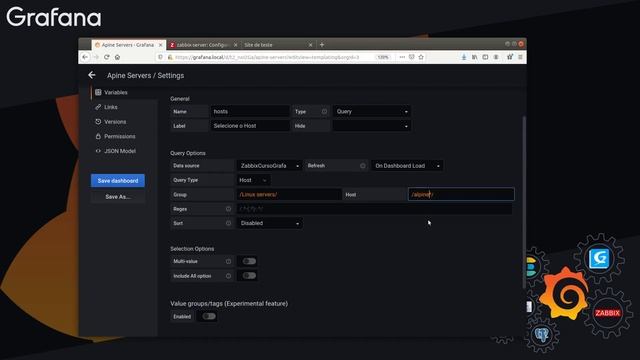Viewport: 640px width, 360px height.
Task: Click the info icon next to Refresh
Action: pos(362,166)
